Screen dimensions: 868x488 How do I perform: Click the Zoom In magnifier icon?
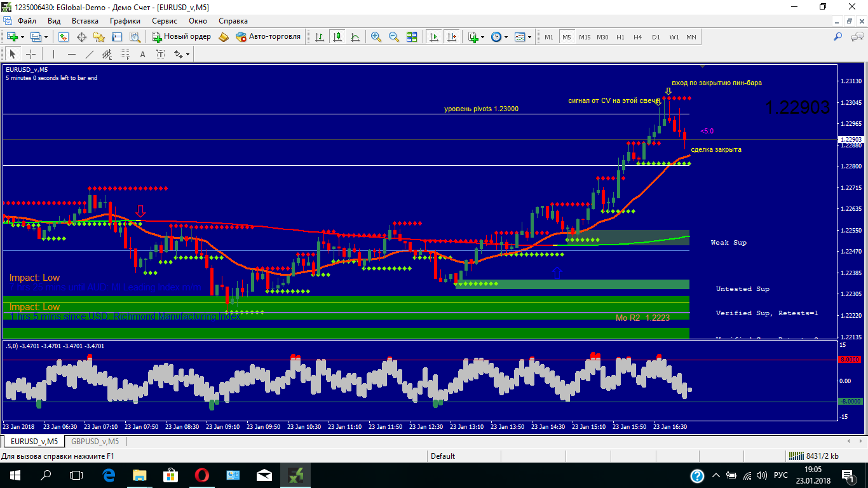tap(376, 37)
